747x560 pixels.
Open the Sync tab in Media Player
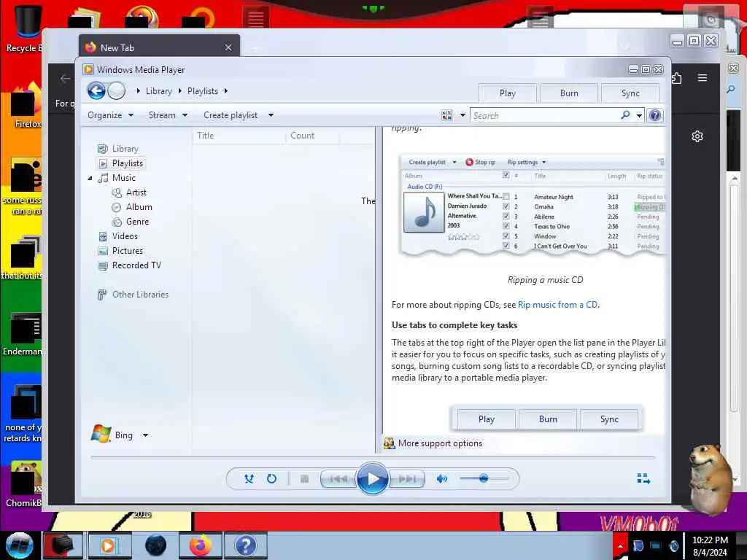pyautogui.click(x=630, y=93)
